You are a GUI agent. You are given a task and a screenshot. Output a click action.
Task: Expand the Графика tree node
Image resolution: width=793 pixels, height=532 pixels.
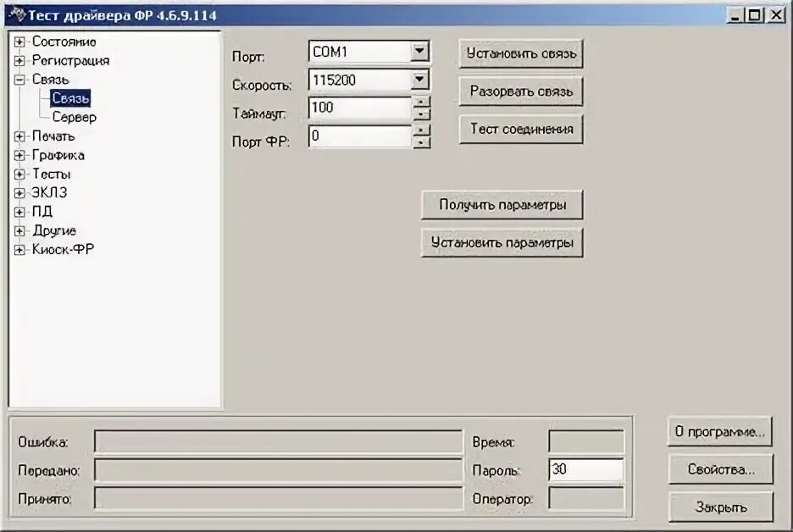[19, 155]
